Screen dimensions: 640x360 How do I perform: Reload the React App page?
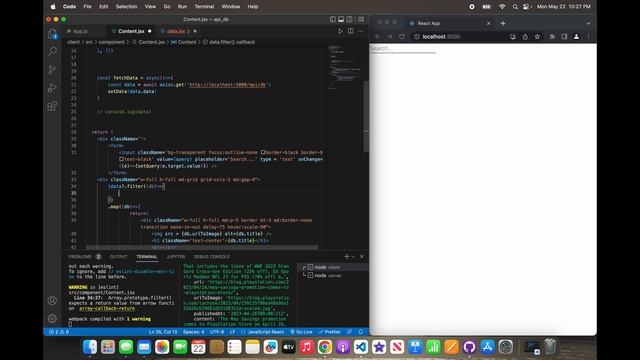pos(402,37)
